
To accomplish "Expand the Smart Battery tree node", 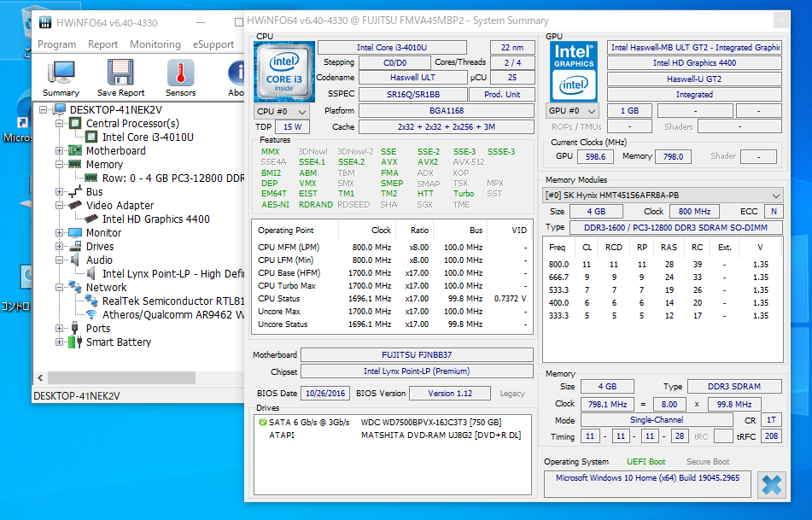I will (59, 342).
